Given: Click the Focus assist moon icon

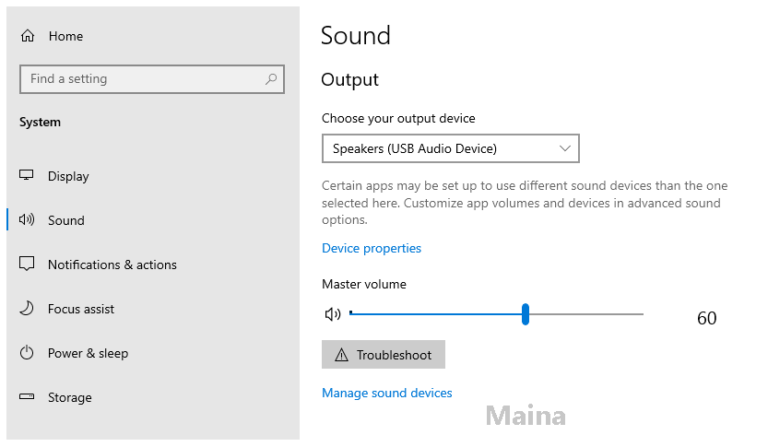Looking at the screenshot, I should (27, 309).
